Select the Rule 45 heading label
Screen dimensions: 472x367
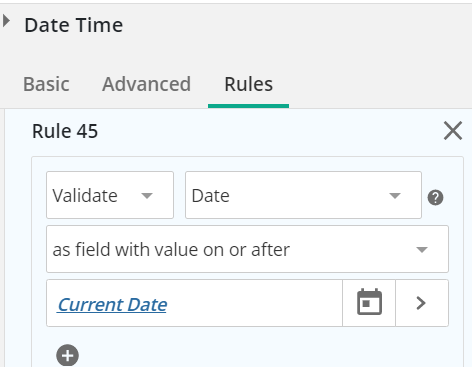[65, 131]
